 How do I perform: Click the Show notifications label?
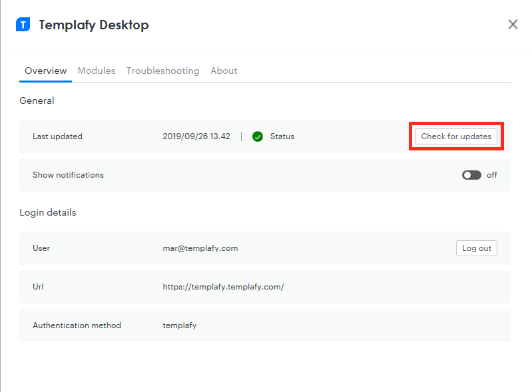tap(68, 175)
